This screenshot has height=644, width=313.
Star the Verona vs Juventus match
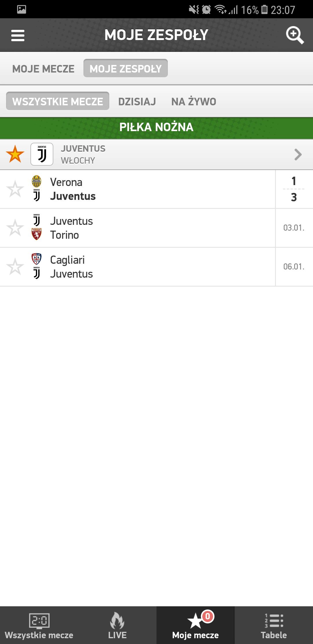click(x=15, y=189)
